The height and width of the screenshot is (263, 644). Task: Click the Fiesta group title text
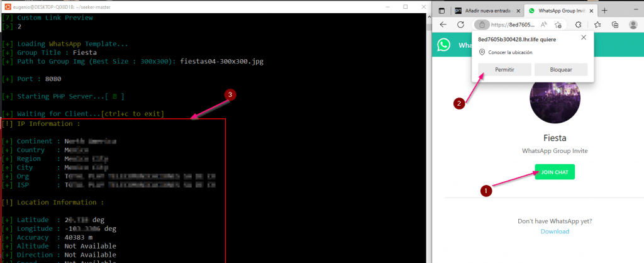coord(555,138)
